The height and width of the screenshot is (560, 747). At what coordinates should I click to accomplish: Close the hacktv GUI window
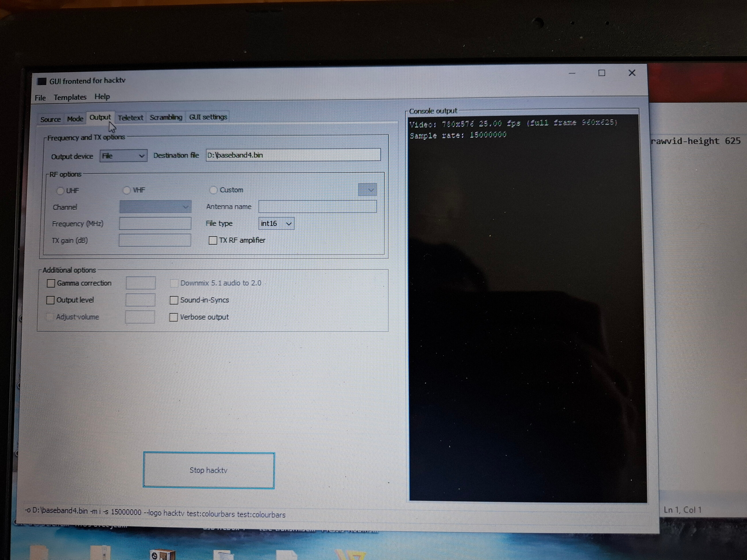[632, 73]
